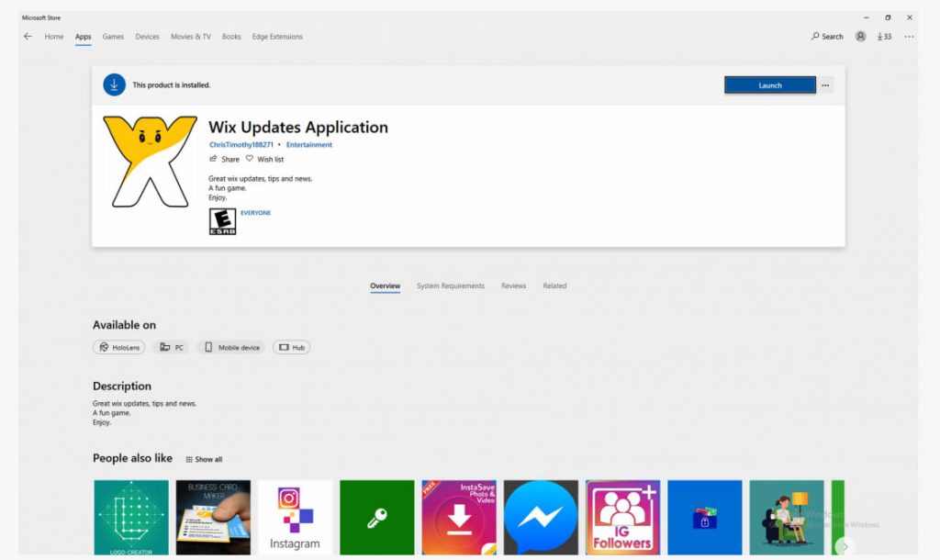Screen dimensions: 940x560
Task: Select the Overview section tab
Action: 385,286
